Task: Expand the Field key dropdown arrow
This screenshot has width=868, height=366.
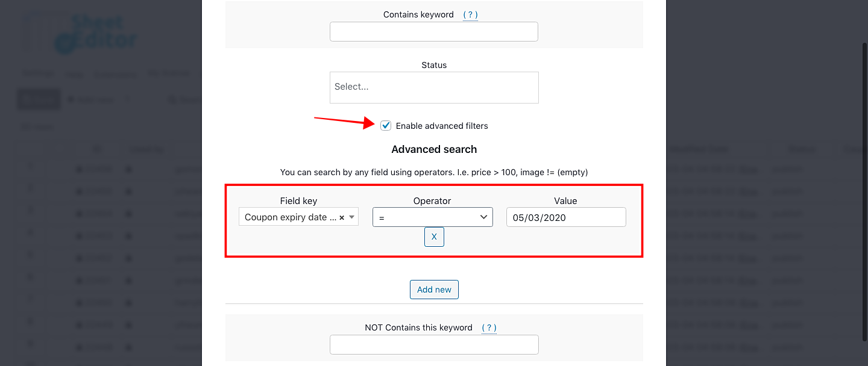Action: (352, 217)
